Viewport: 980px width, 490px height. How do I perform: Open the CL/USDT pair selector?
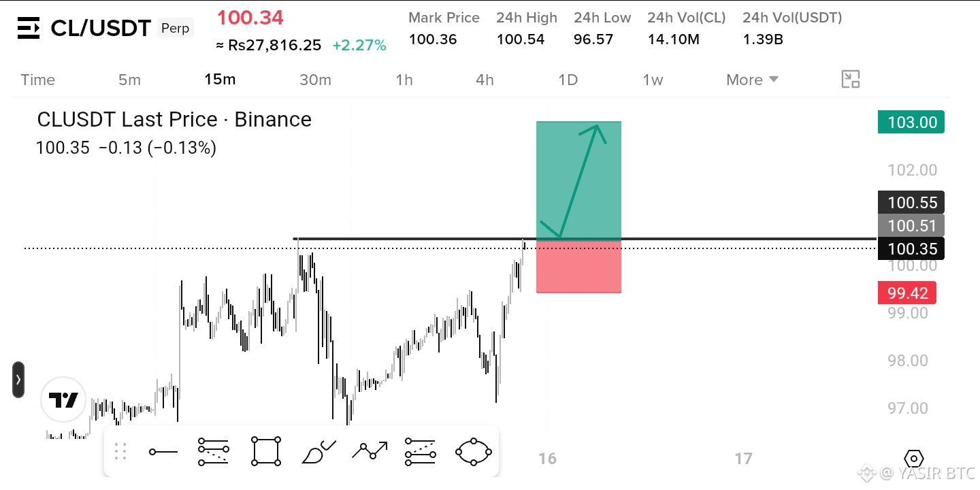(101, 28)
